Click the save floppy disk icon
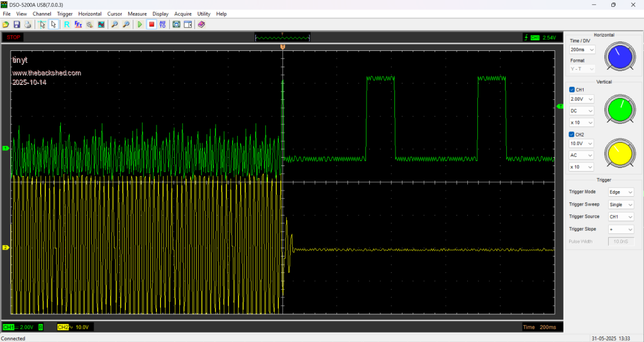The height and width of the screenshot is (342, 644). (17, 25)
